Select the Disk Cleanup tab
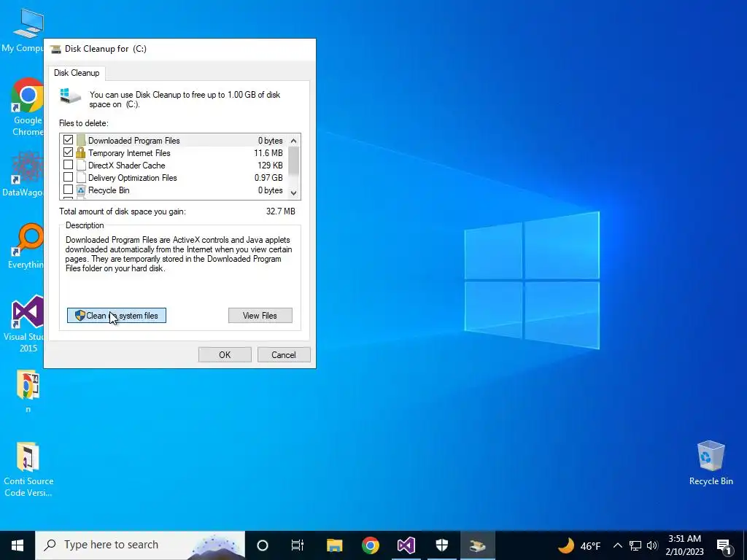This screenshot has width=747, height=560. coord(76,73)
